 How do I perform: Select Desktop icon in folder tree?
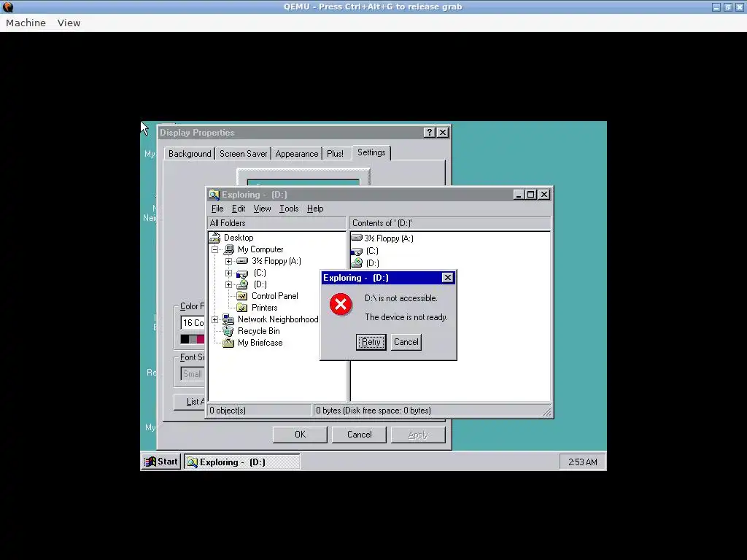pos(215,238)
